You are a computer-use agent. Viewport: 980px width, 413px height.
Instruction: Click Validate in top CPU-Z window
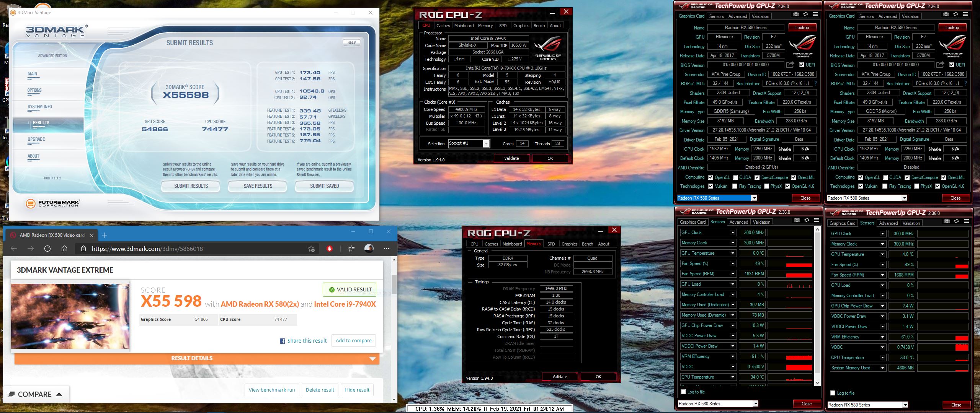[x=511, y=158]
